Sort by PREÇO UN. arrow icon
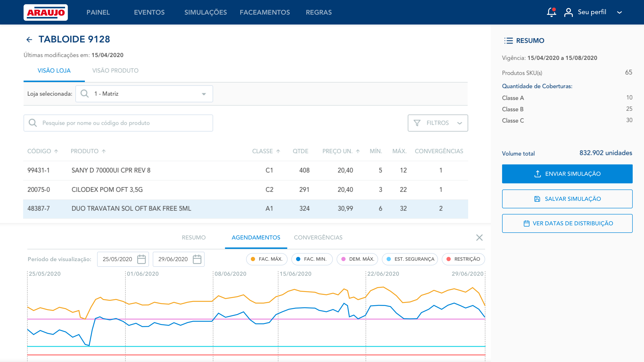The width and height of the screenshot is (644, 362). click(x=358, y=151)
